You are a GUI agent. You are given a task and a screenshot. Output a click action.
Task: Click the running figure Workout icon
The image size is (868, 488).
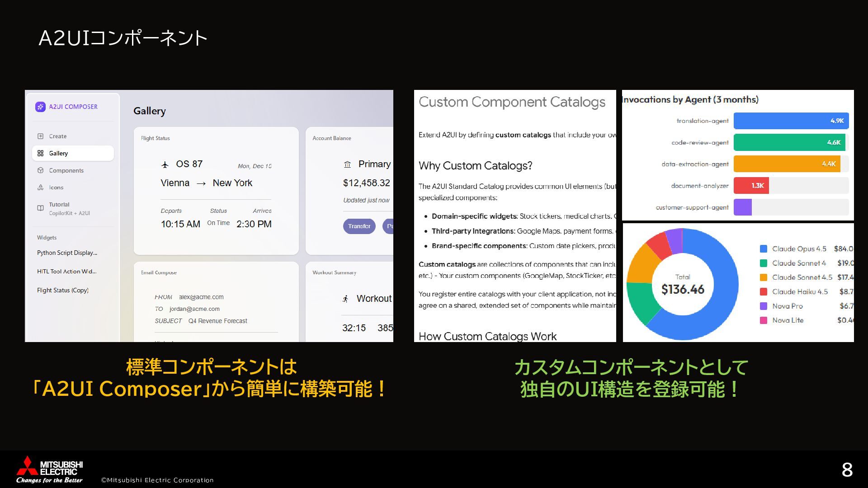point(345,299)
